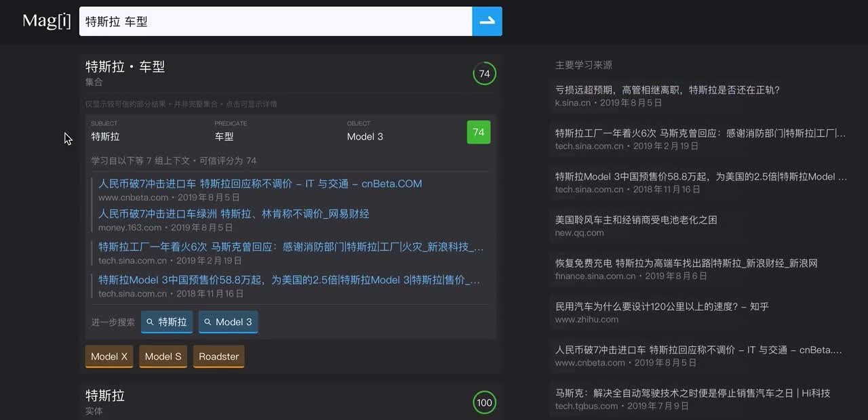Image resolution: width=868 pixels, height=420 pixels.
Task: Click the Mag[i] logo
Action: point(45,20)
